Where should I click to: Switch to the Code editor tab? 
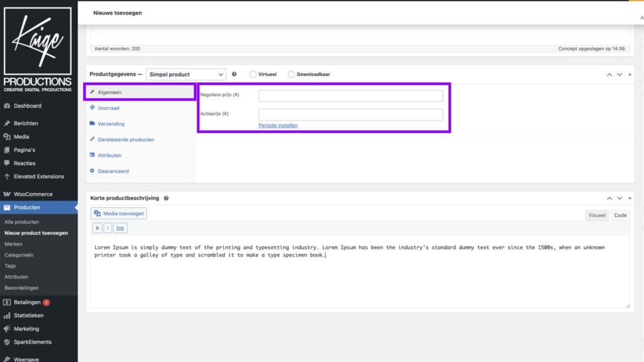click(x=620, y=215)
